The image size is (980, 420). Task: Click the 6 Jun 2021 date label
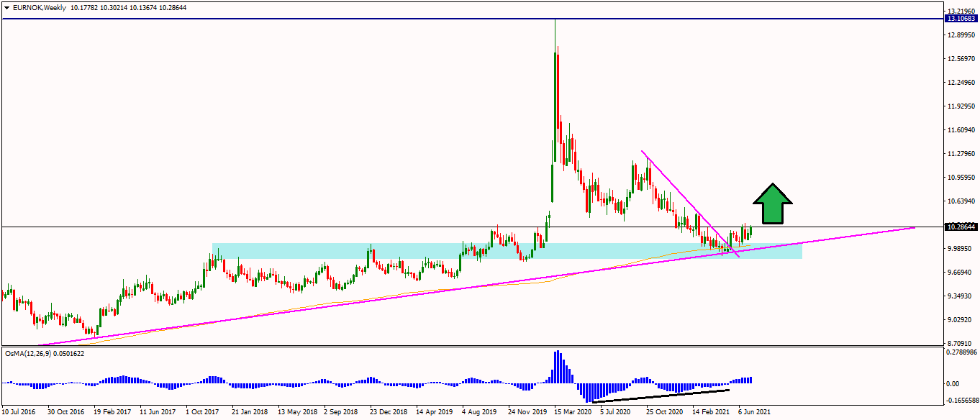(755, 413)
